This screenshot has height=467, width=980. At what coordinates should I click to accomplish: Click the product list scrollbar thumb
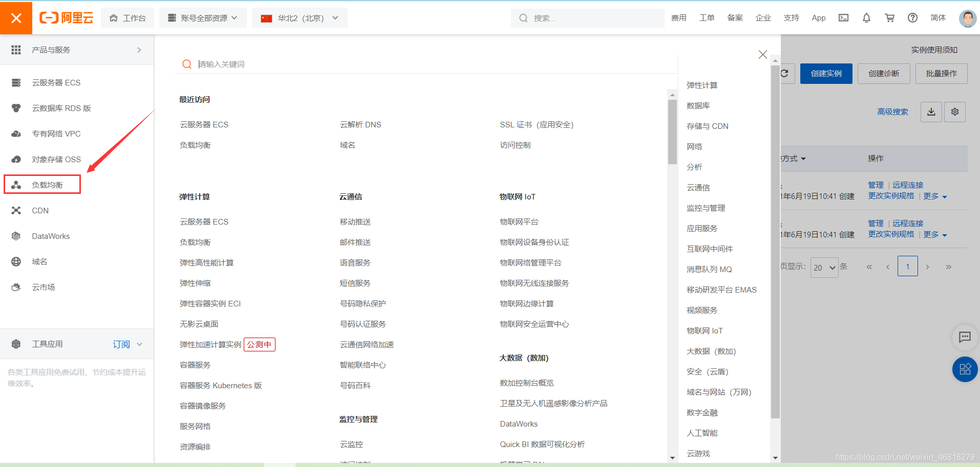click(672, 132)
